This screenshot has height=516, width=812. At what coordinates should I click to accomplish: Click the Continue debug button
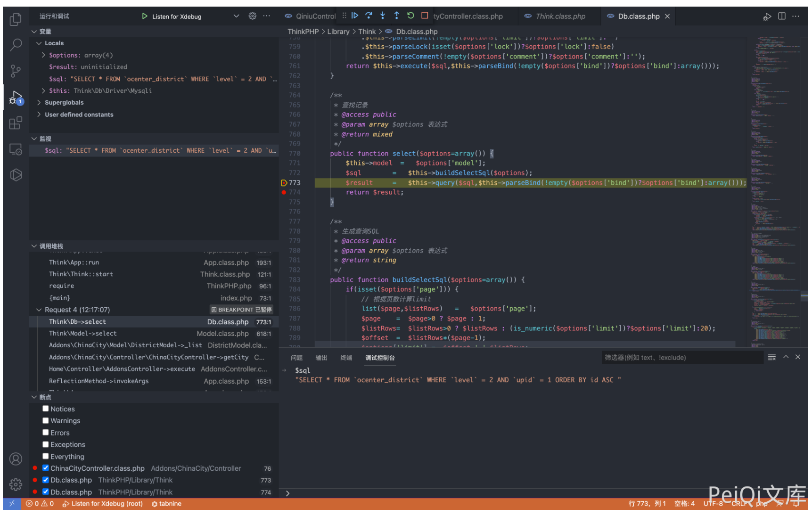coord(355,16)
